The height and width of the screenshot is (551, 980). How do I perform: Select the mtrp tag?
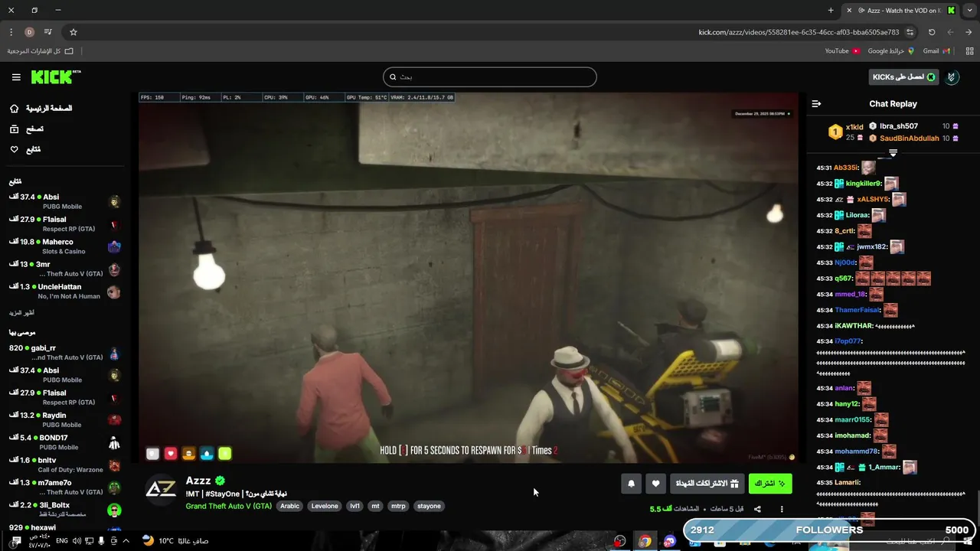(x=398, y=506)
